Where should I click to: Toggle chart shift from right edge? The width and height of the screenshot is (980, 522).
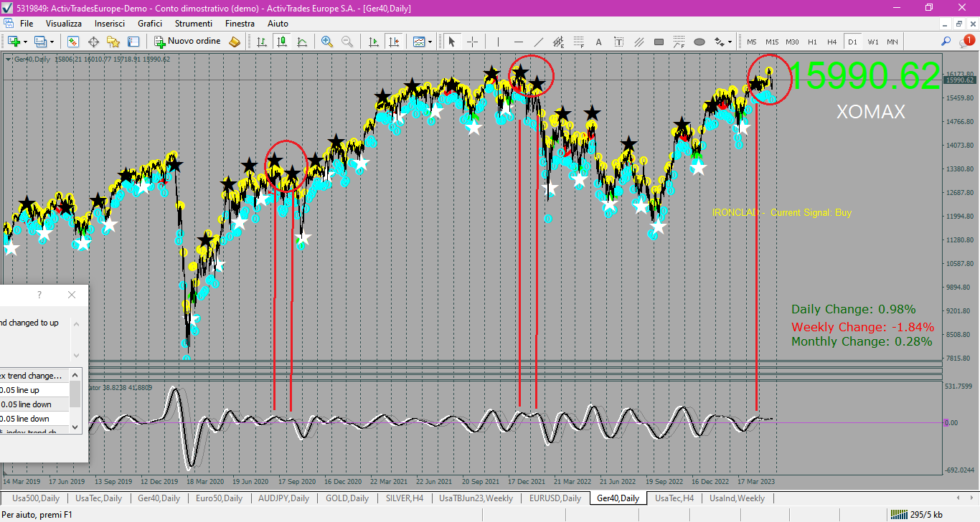393,42
